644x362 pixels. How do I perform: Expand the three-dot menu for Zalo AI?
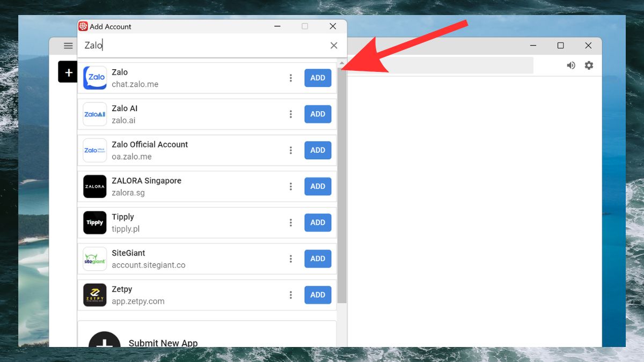[291, 114]
